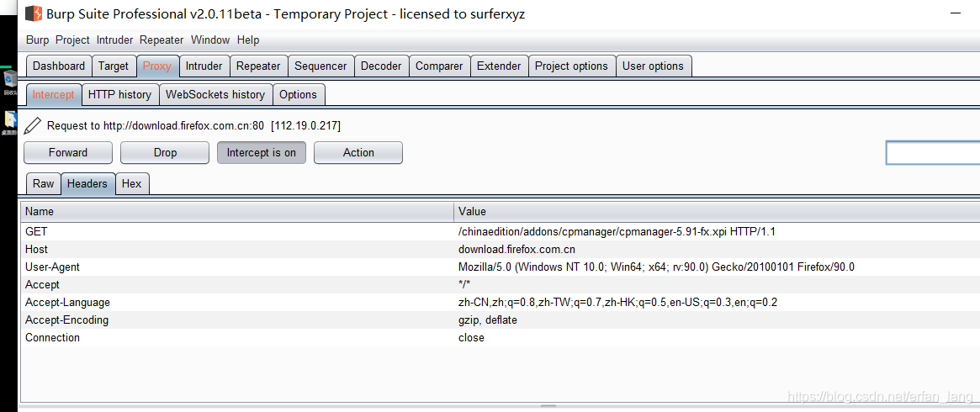This screenshot has width=980, height=412.
Task: Click the gzip, deflate value
Action: pyautogui.click(x=488, y=320)
